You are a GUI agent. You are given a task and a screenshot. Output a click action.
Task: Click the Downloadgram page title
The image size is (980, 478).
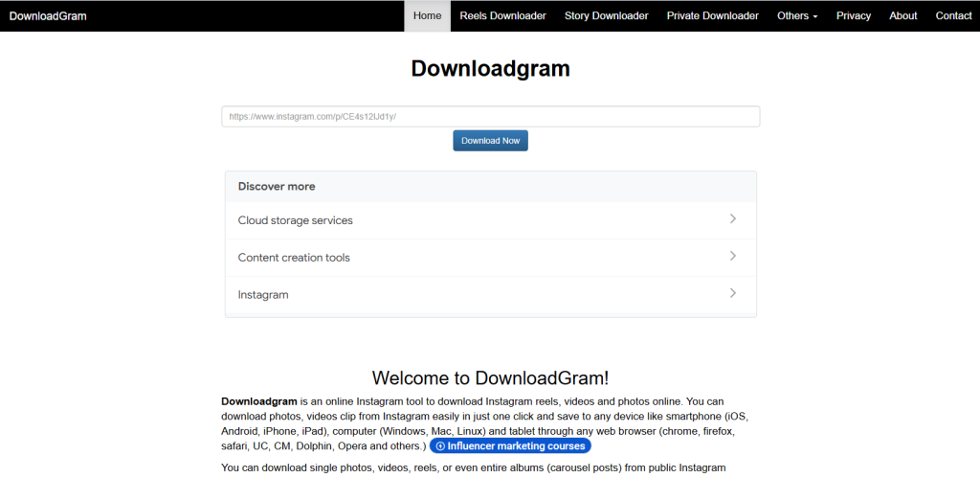point(491,68)
